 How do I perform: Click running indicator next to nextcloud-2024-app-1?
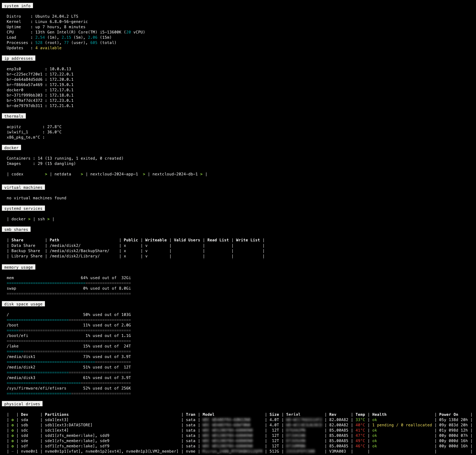[144, 174]
